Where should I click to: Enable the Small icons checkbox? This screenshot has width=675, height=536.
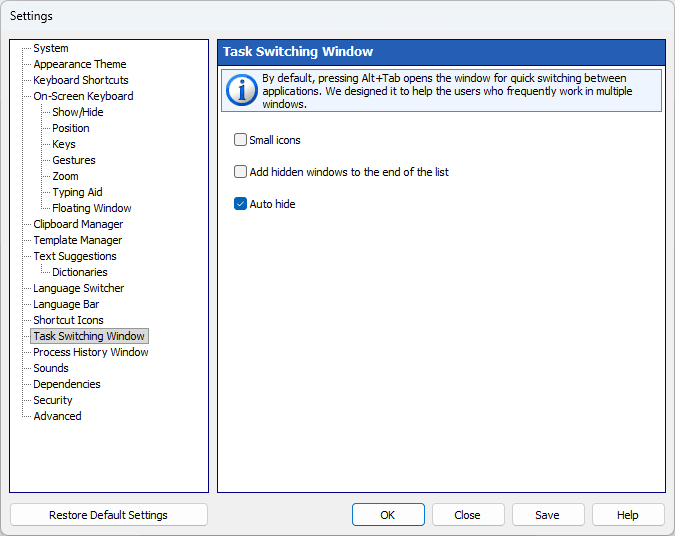pyautogui.click(x=240, y=139)
